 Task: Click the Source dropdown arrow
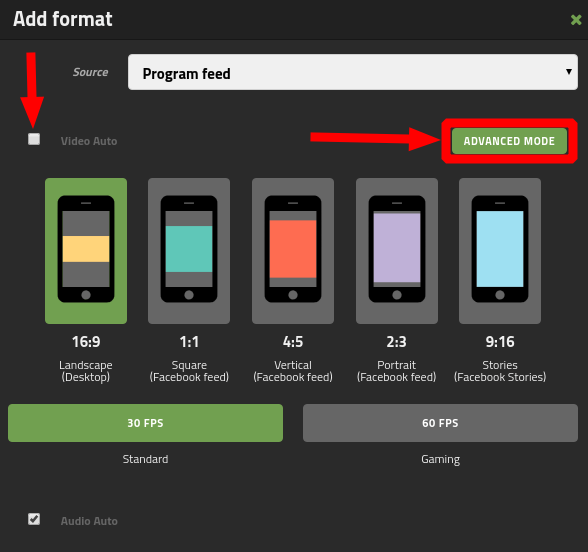click(x=569, y=71)
